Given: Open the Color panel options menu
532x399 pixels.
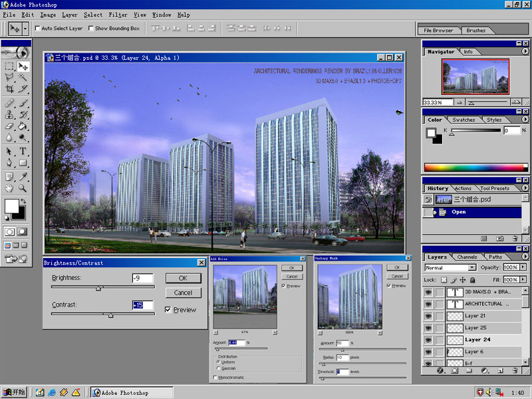Looking at the screenshot, I should [525, 120].
